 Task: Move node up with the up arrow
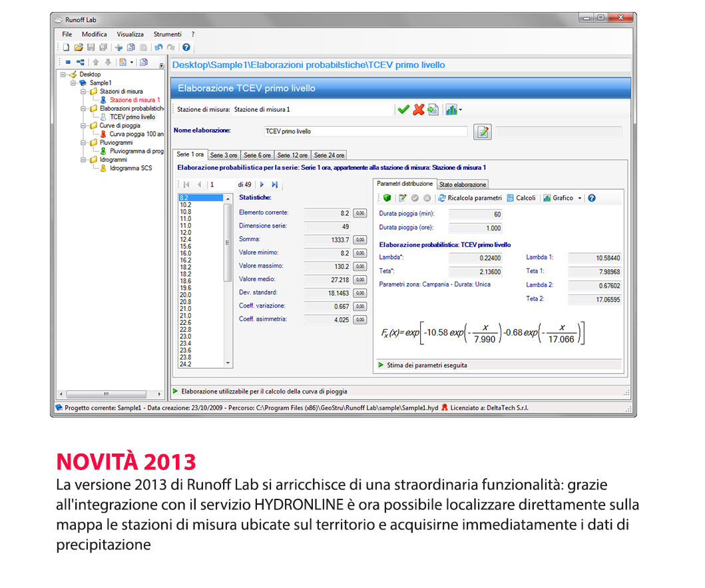[95, 62]
